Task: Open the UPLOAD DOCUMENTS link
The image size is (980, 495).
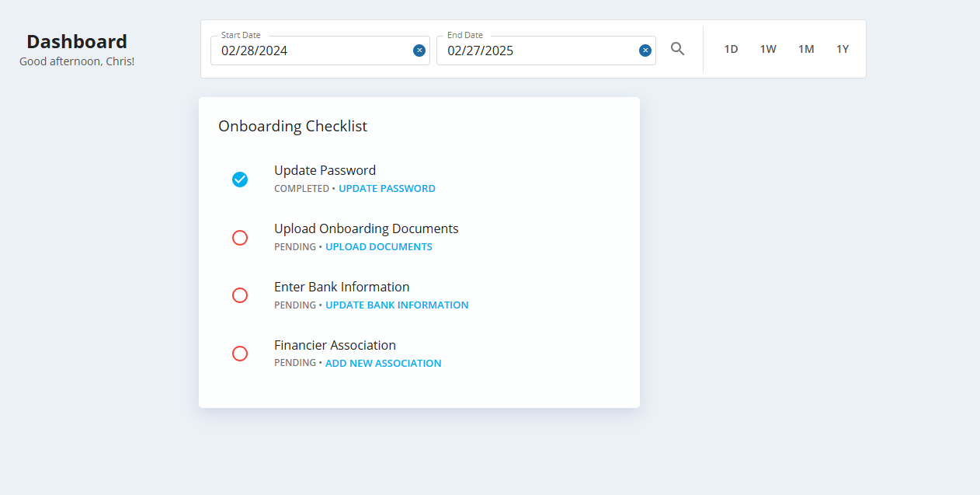Action: (x=379, y=247)
